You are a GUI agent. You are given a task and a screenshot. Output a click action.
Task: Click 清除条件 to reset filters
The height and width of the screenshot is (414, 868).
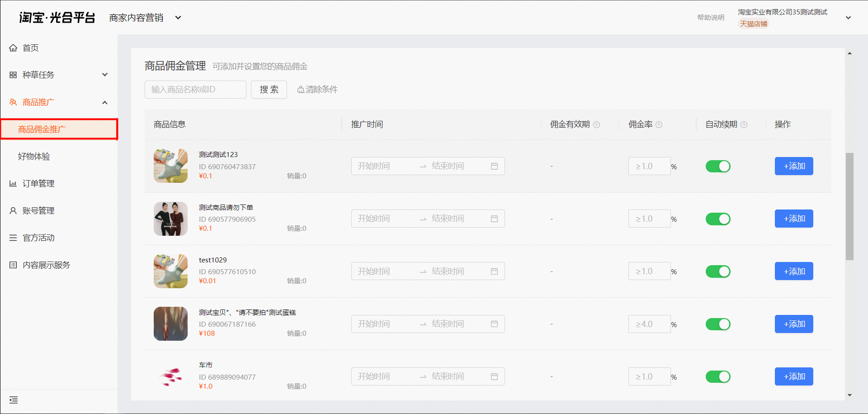[317, 90]
